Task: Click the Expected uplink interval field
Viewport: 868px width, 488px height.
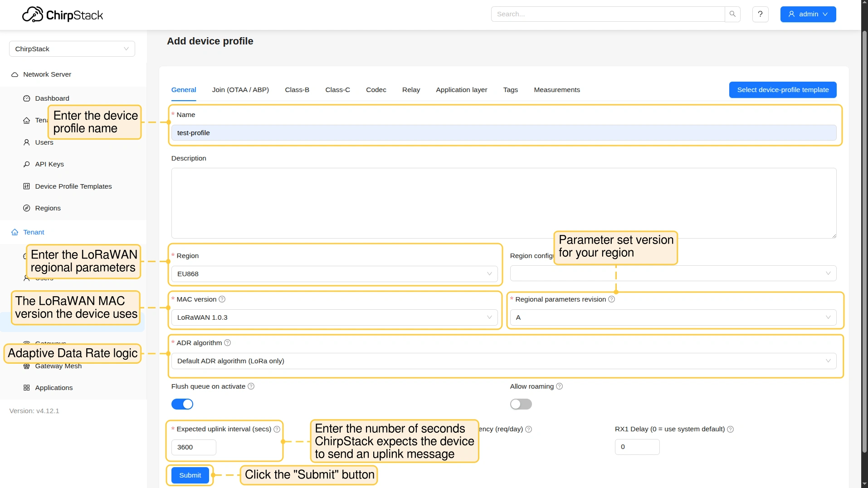Action: [194, 447]
